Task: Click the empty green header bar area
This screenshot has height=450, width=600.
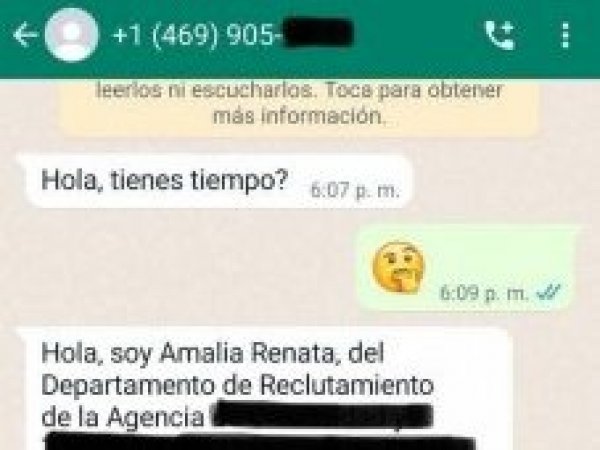Action: click(417, 35)
